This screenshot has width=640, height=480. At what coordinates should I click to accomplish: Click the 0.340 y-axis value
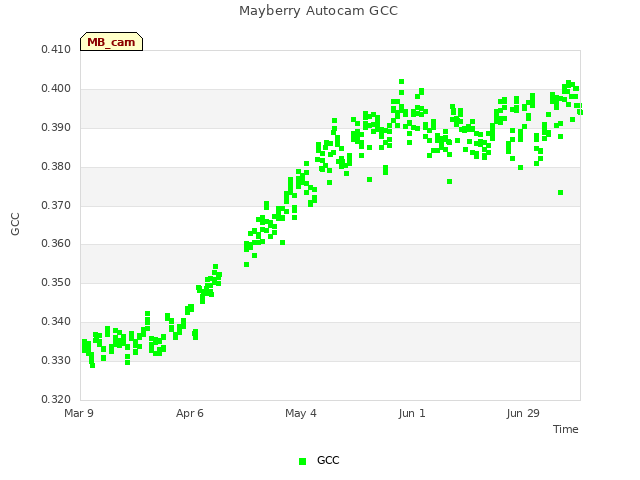point(56,322)
